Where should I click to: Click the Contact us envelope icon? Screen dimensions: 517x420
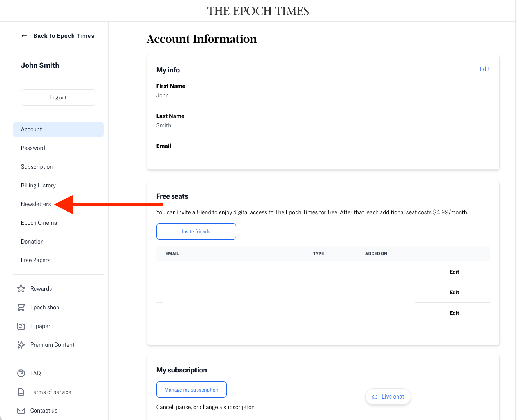pyautogui.click(x=21, y=411)
